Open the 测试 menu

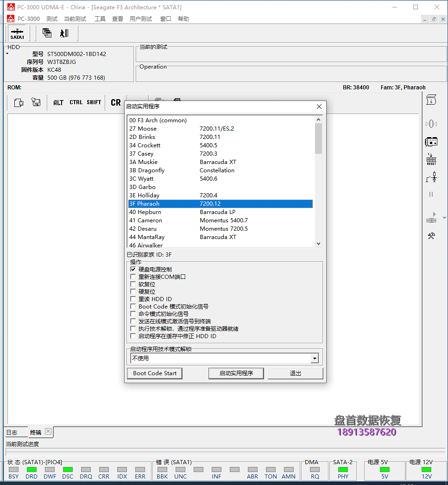pyautogui.click(x=52, y=19)
